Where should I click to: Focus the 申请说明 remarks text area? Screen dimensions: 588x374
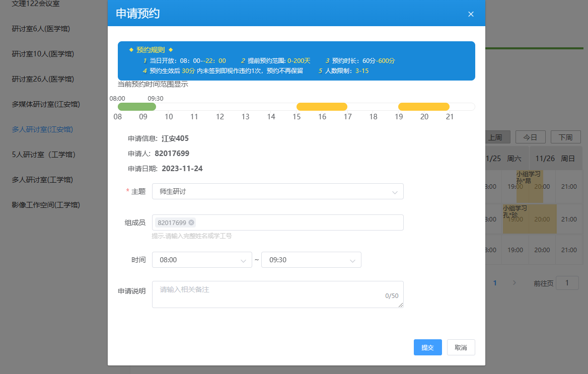[277, 294]
